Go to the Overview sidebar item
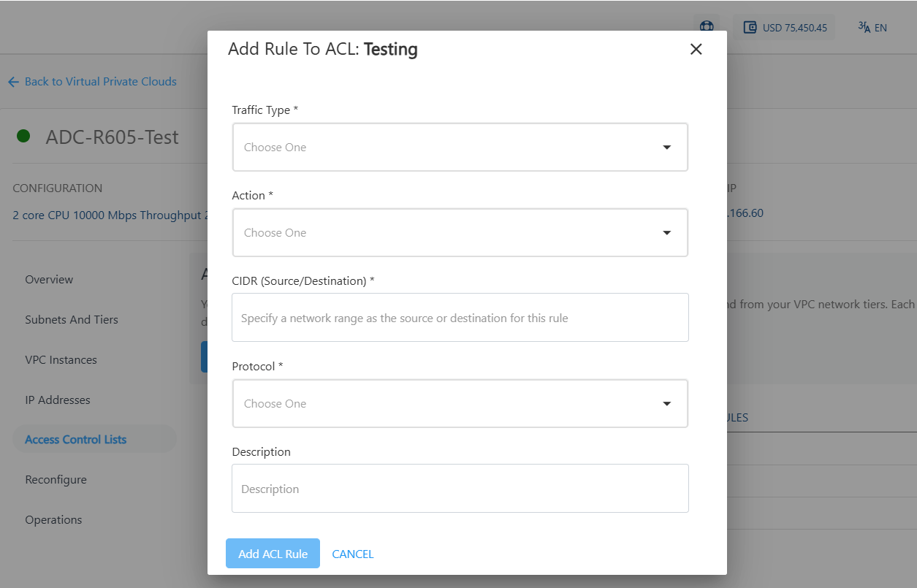917x588 pixels. (x=49, y=279)
